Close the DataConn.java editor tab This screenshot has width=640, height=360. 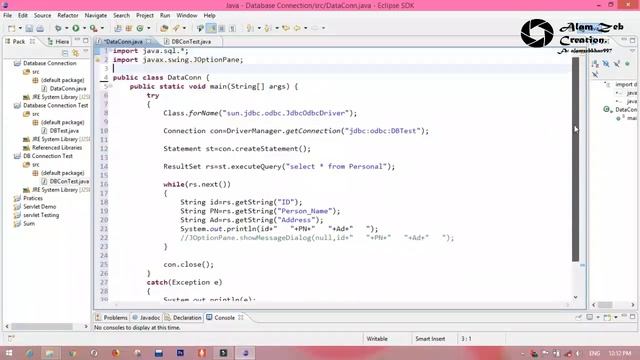pyautogui.click(x=149, y=41)
